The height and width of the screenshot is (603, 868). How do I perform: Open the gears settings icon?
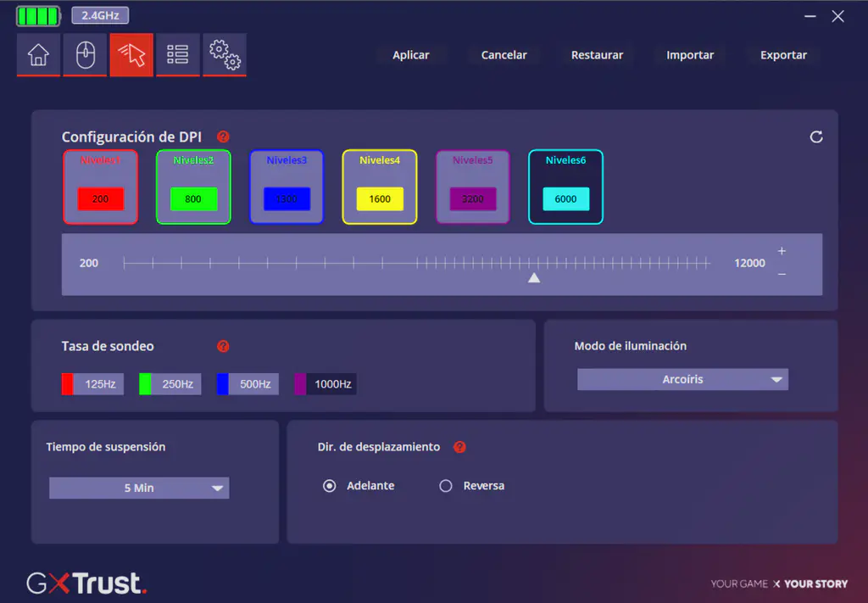(x=225, y=55)
